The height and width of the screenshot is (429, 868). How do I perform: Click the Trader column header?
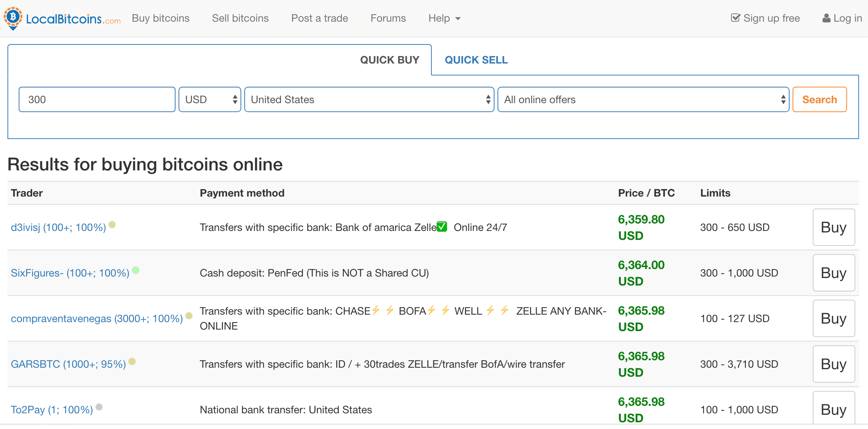click(x=27, y=193)
